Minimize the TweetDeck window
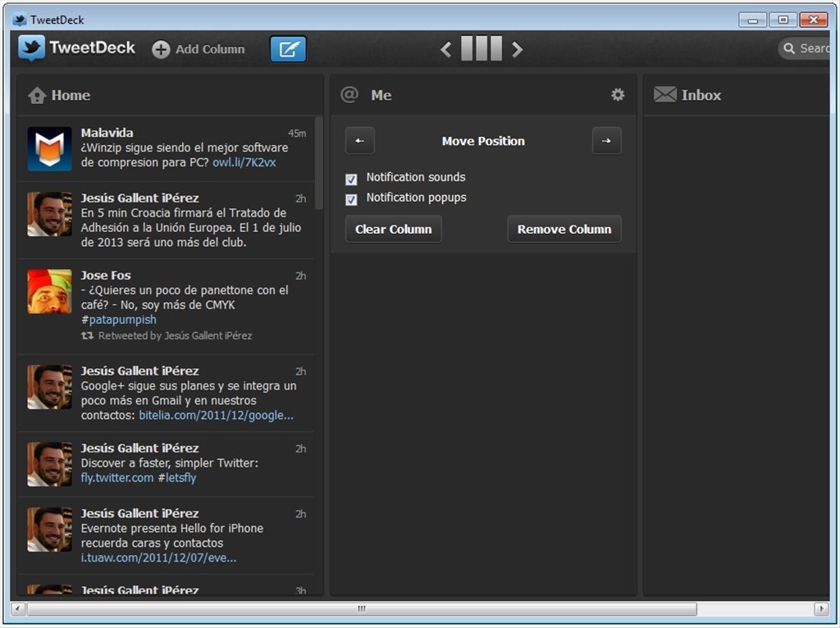Viewport: 840px width, 628px height. tap(753, 20)
